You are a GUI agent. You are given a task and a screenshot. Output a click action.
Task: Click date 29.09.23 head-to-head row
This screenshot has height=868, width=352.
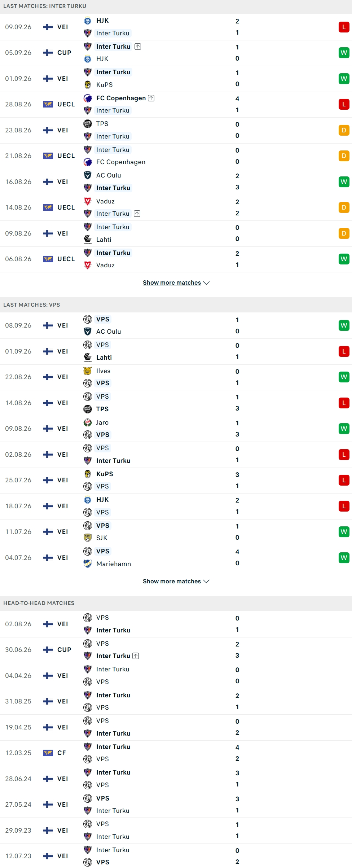coord(18,830)
